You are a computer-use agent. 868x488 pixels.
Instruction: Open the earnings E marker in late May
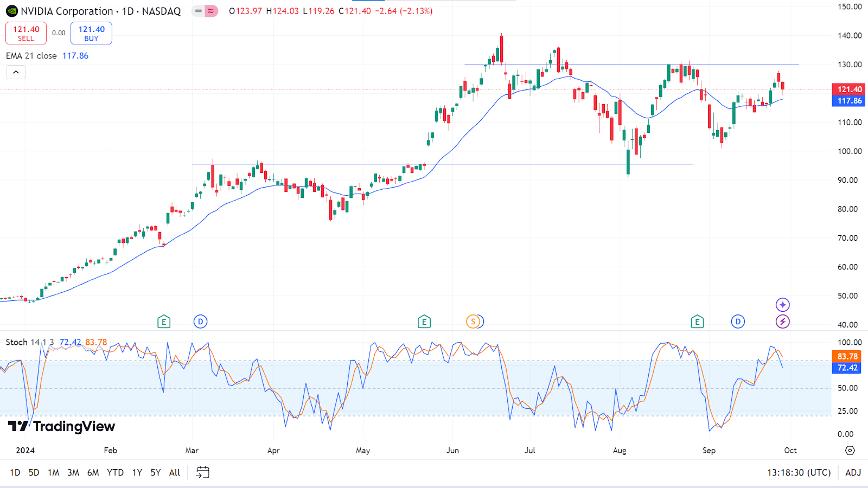(x=424, y=322)
